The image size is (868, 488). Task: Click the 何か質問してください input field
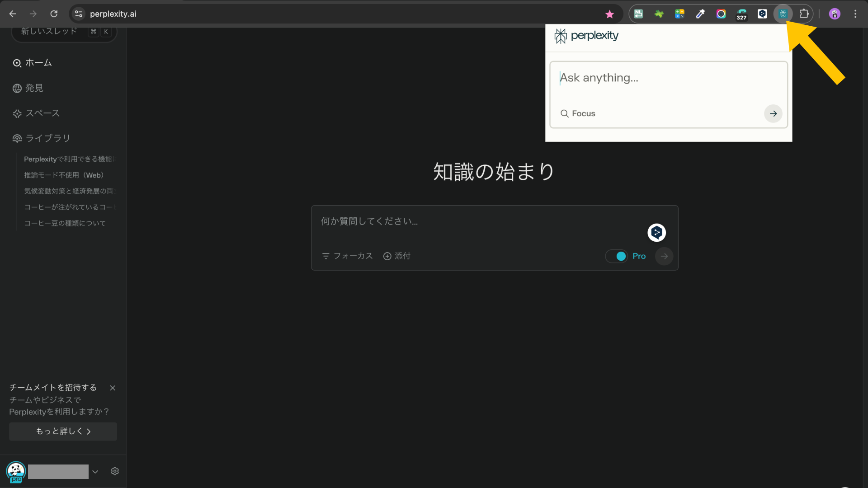click(x=407, y=221)
